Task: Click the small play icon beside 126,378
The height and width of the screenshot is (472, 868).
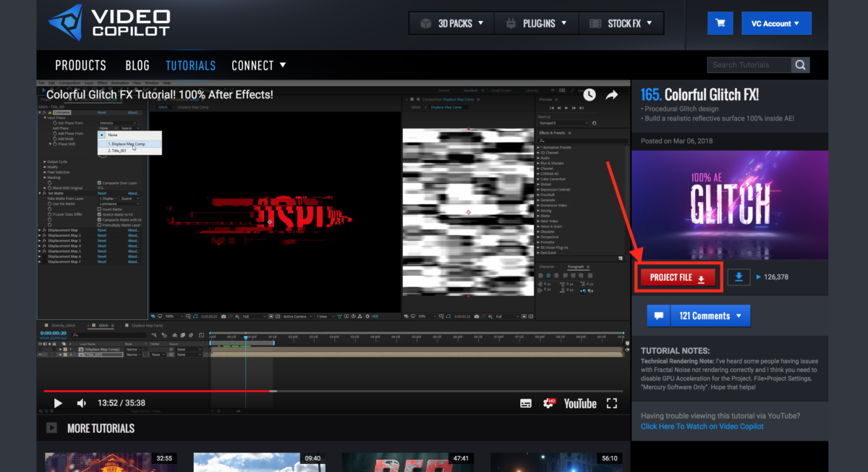Action: 759,277
